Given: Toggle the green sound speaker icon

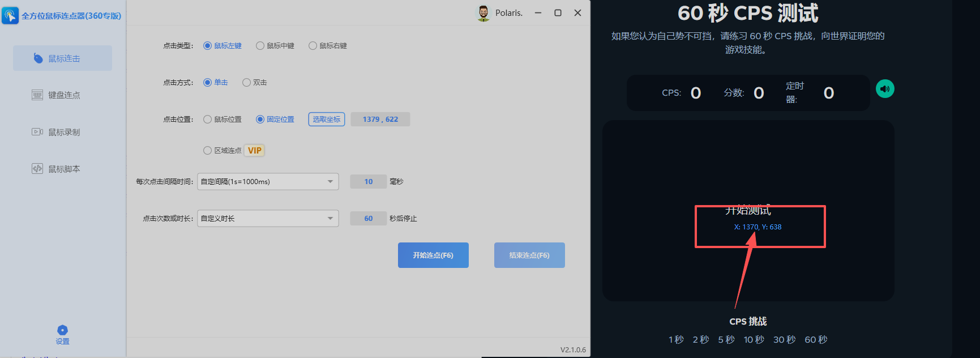Looking at the screenshot, I should (885, 89).
